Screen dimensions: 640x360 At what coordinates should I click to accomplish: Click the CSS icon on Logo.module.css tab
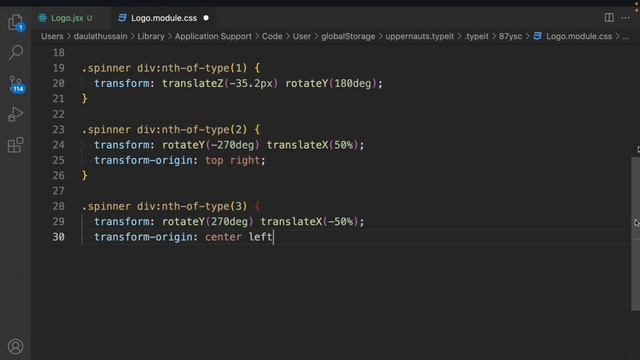(122, 18)
